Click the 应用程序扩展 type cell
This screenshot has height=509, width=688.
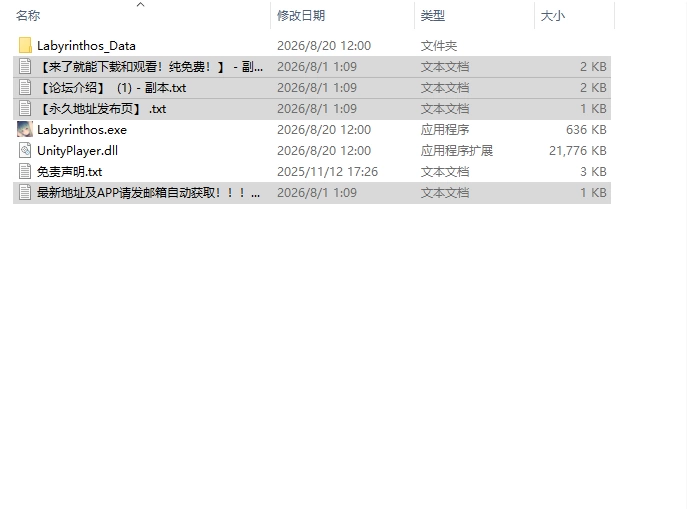click(x=457, y=151)
